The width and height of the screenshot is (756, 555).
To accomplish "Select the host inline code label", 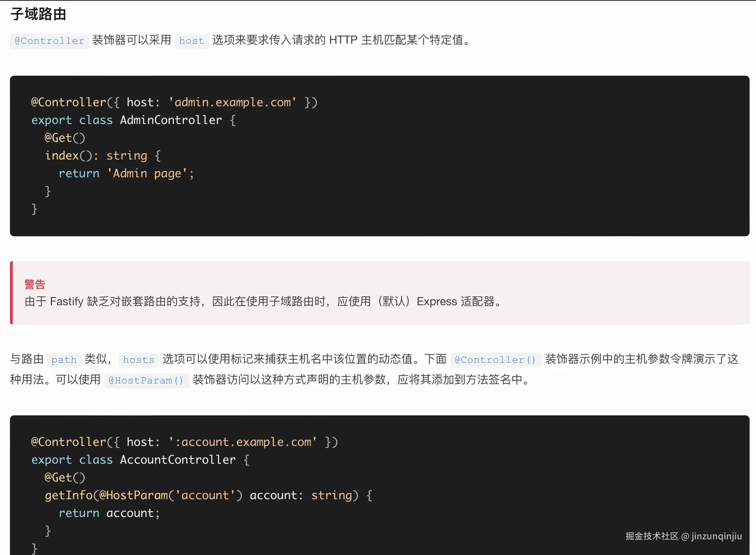I will coord(192,41).
